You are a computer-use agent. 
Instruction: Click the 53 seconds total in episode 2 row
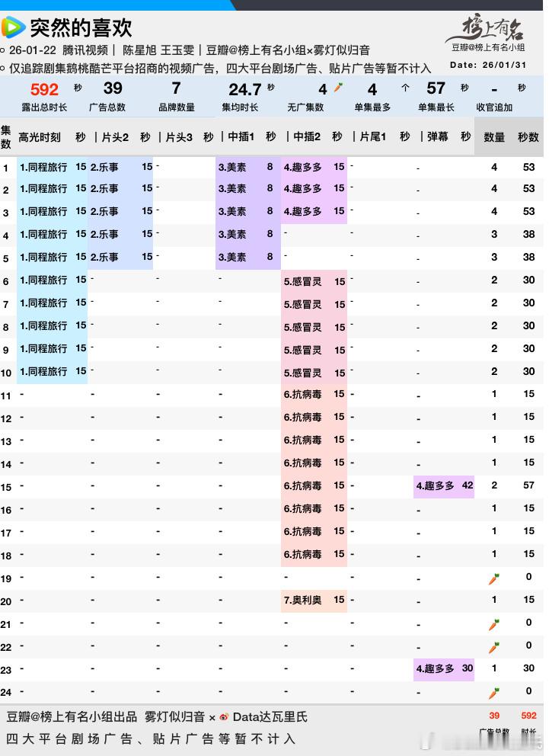tap(528, 188)
